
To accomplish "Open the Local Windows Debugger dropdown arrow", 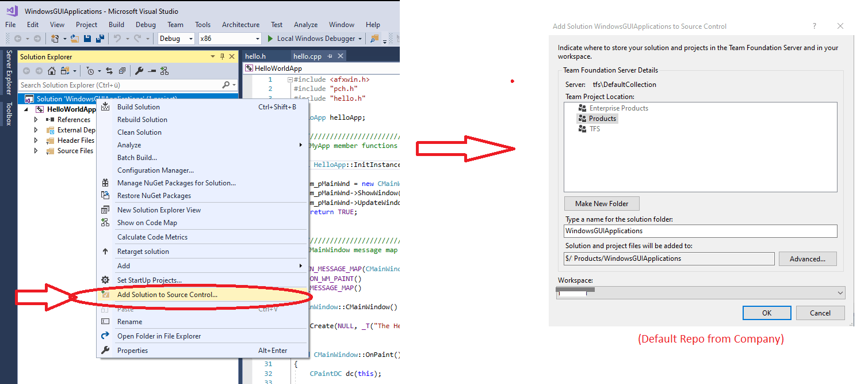I will 360,39.
